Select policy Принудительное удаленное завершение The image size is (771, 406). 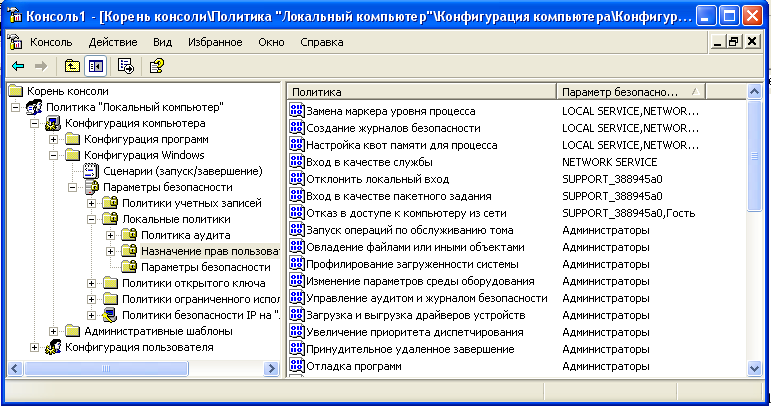tap(410, 349)
